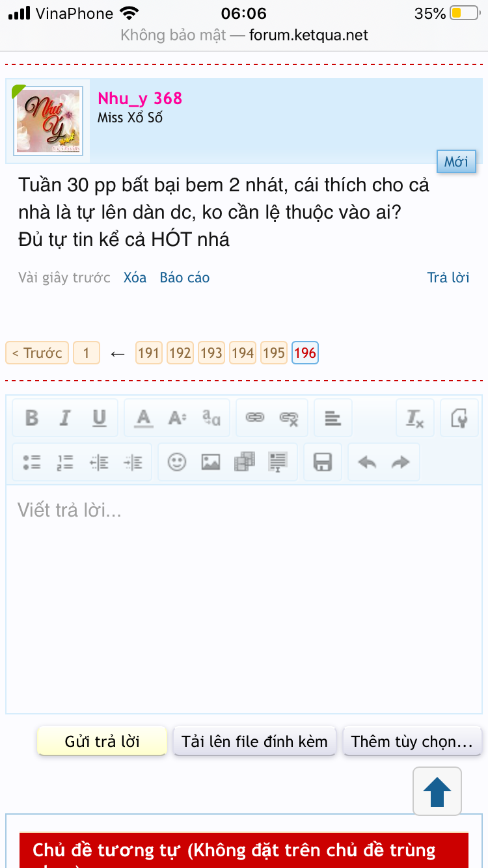Screen dimensions: 488x868
Task: Open the font family dropdown
Action: [211, 418]
